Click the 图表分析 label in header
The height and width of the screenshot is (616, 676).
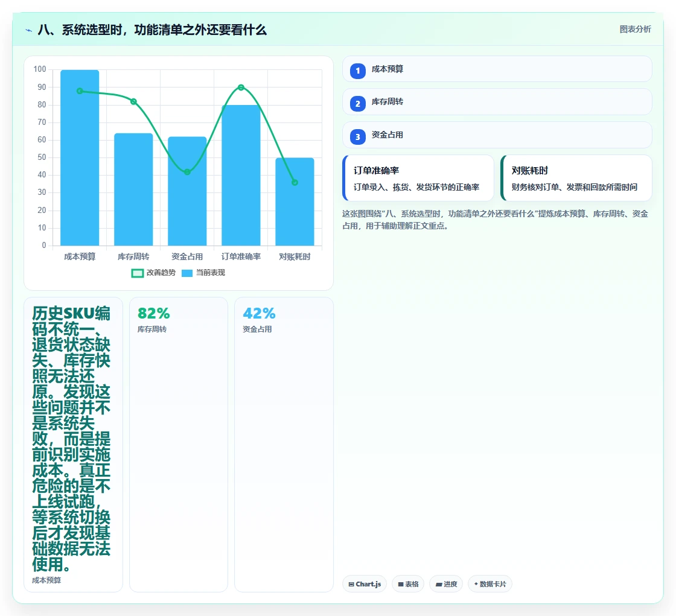click(x=635, y=30)
